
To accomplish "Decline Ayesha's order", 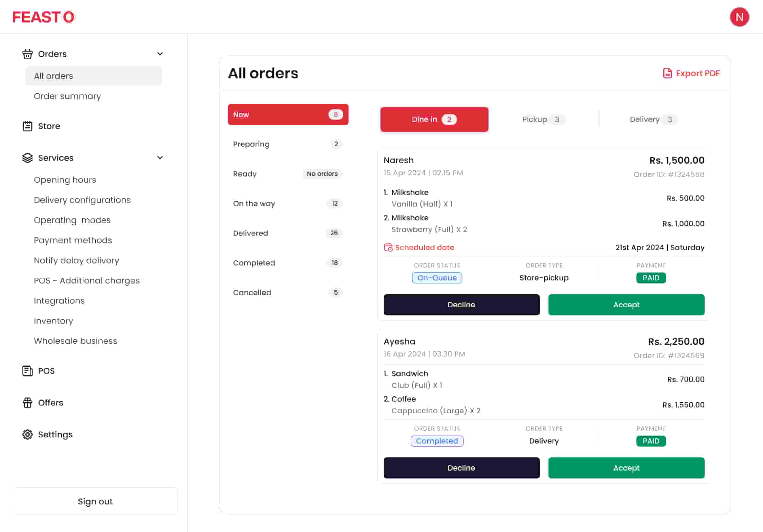I will pyautogui.click(x=461, y=468).
